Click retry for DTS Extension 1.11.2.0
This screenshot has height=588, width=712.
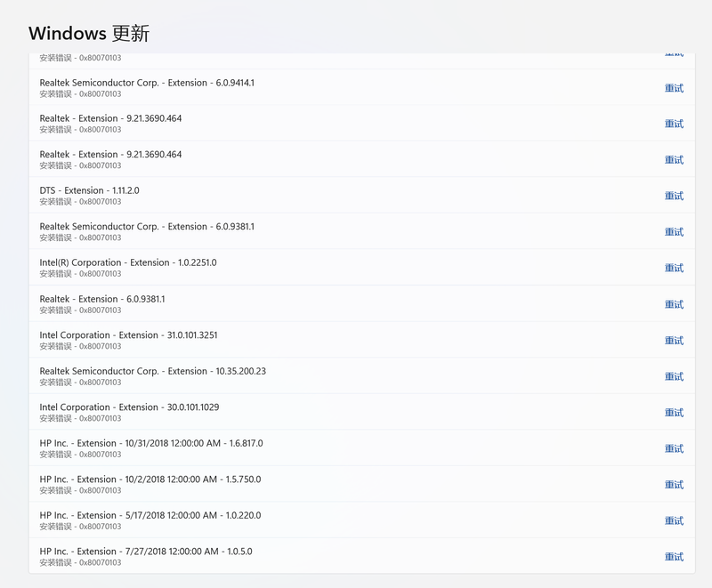pos(674,196)
